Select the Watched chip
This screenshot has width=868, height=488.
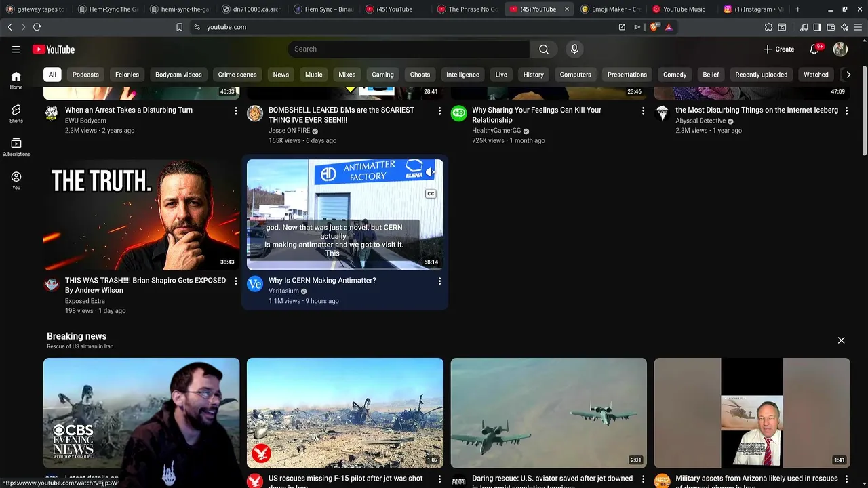pos(816,75)
